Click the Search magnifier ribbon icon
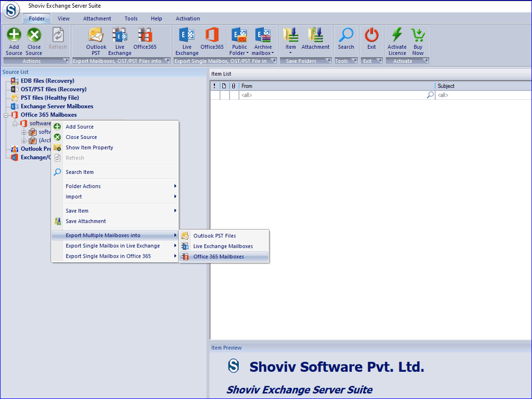This screenshot has height=399, width=532. (x=346, y=35)
